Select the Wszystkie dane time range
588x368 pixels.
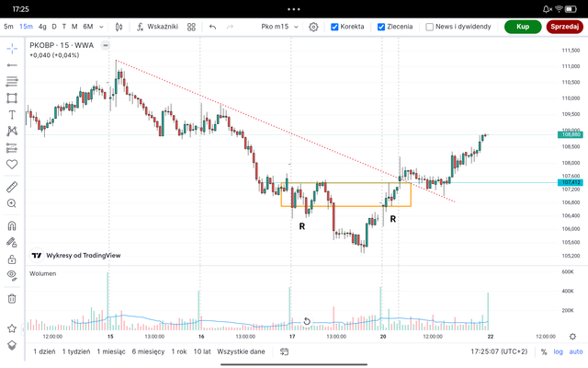tap(241, 351)
